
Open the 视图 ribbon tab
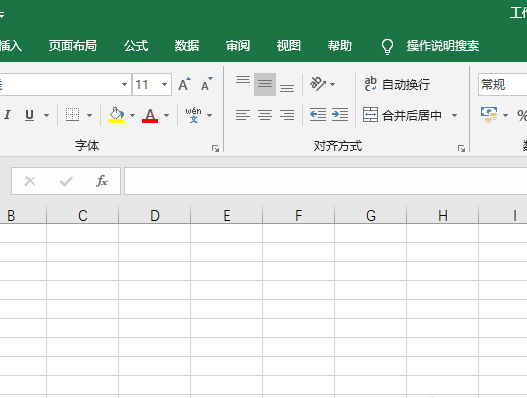click(289, 46)
